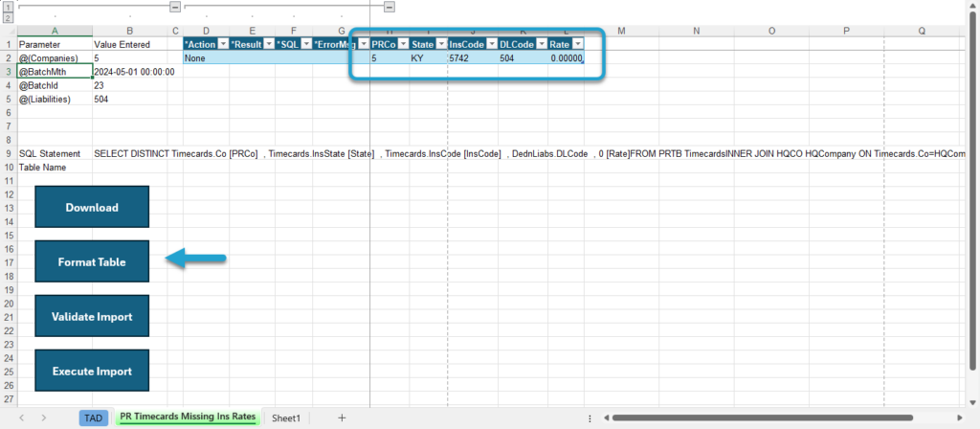Click the 'Value Entered' cell

coord(130,44)
